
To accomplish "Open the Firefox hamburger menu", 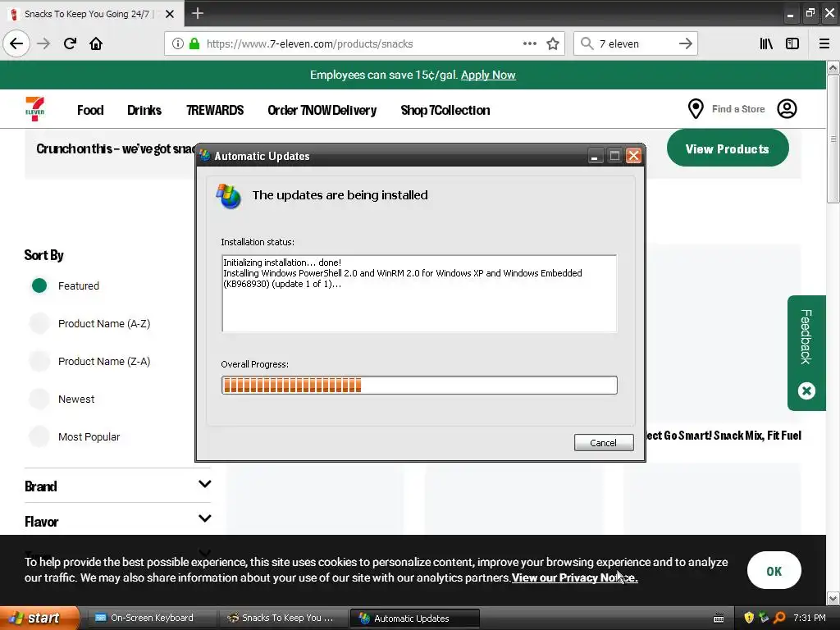I will (x=824, y=43).
